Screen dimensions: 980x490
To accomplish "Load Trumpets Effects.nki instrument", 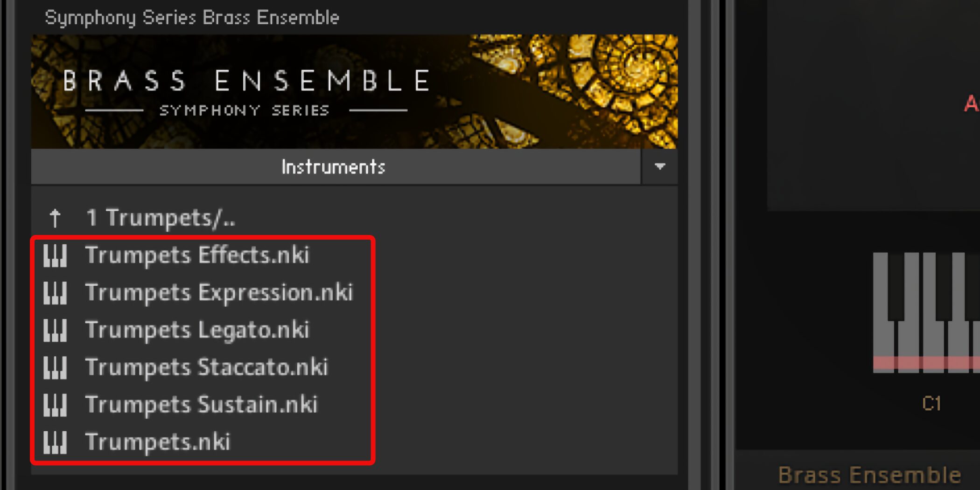I will pos(197,255).
